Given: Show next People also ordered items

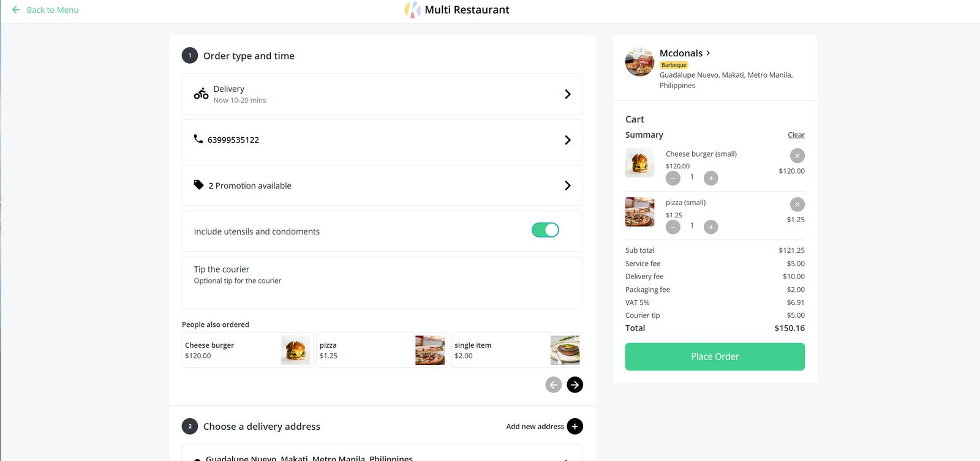Looking at the screenshot, I should (575, 384).
